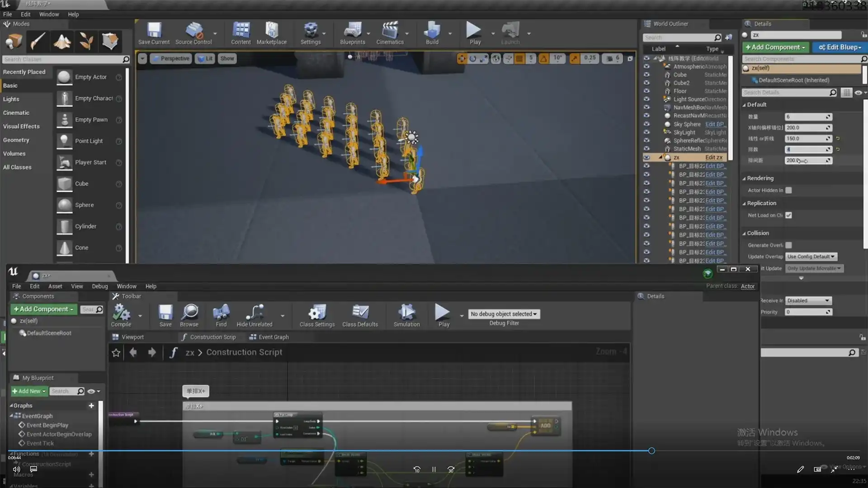Click Add Component in the Details panel
This screenshot has width=868, height=488.
tap(775, 47)
